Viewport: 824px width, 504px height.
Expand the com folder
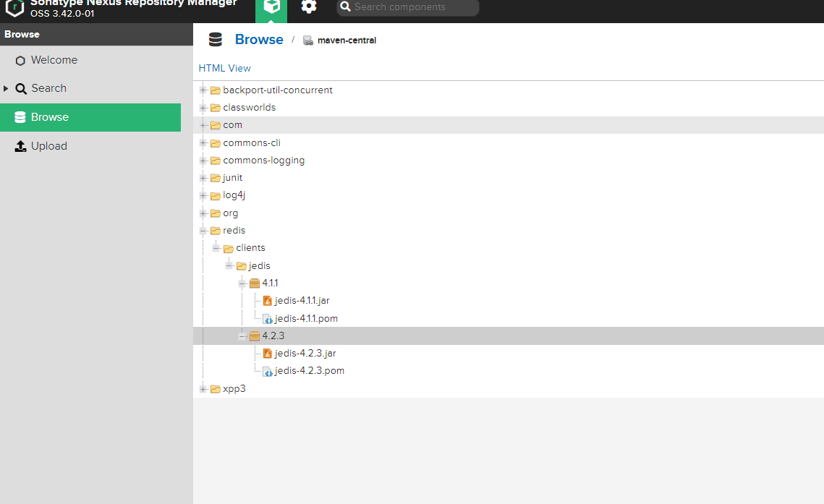(x=203, y=125)
